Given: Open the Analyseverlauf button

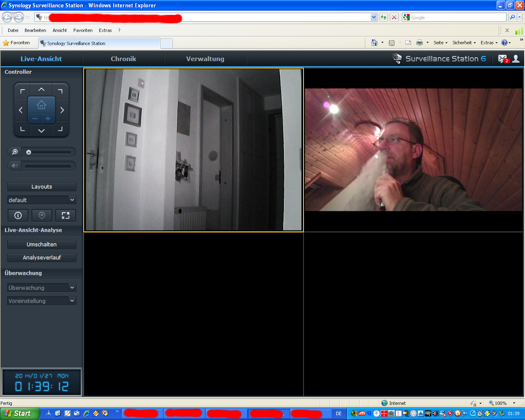Looking at the screenshot, I should (42, 258).
